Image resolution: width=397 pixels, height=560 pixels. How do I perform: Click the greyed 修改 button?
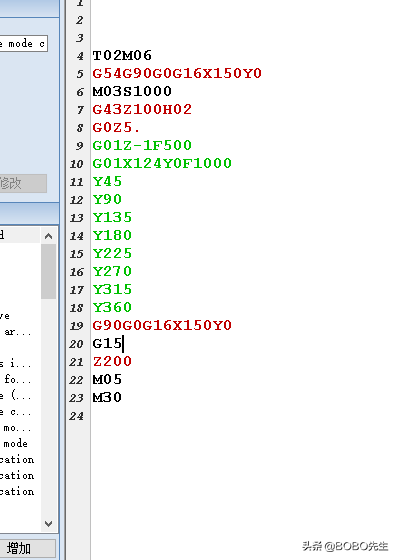(23, 184)
